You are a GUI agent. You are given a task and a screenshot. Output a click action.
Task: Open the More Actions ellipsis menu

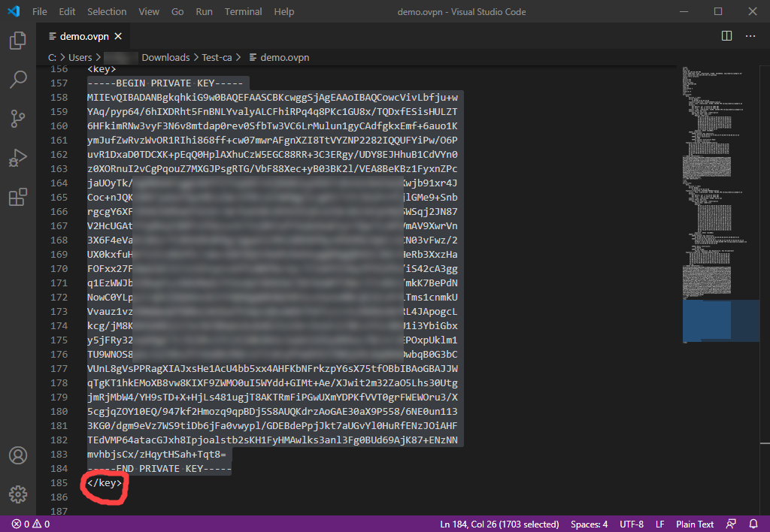pos(750,35)
